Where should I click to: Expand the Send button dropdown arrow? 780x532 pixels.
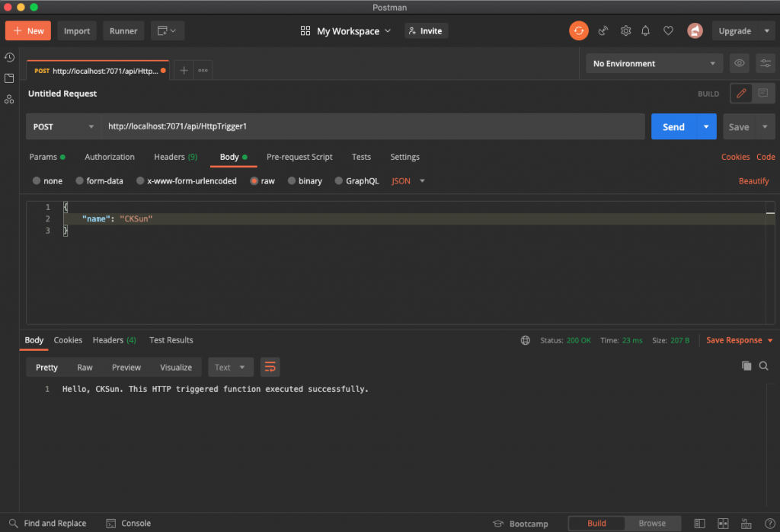pos(706,127)
